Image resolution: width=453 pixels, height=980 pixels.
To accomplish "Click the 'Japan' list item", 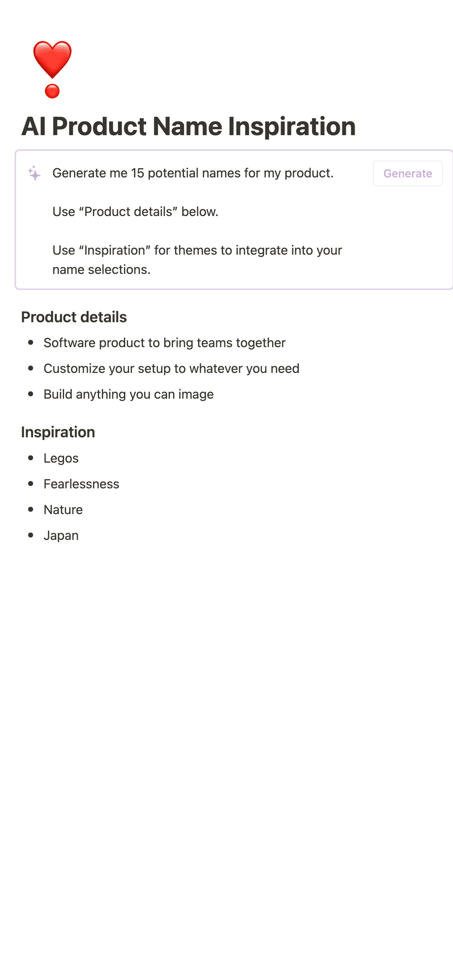I will (61, 535).
